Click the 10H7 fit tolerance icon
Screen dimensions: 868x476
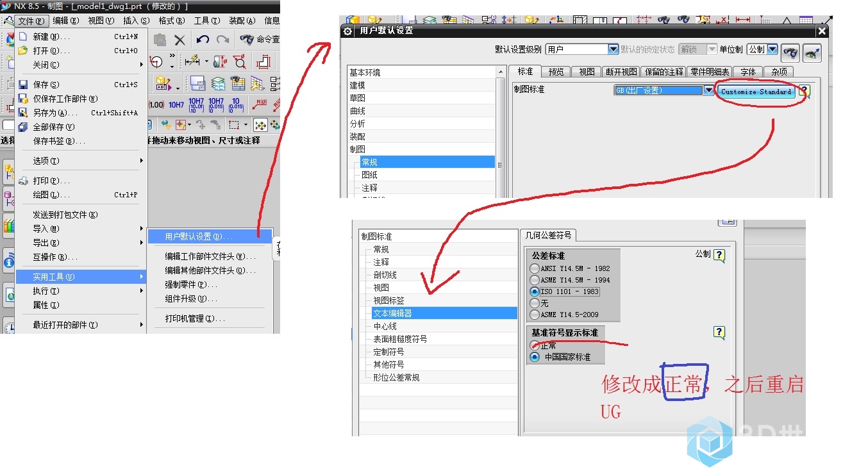pos(176,104)
